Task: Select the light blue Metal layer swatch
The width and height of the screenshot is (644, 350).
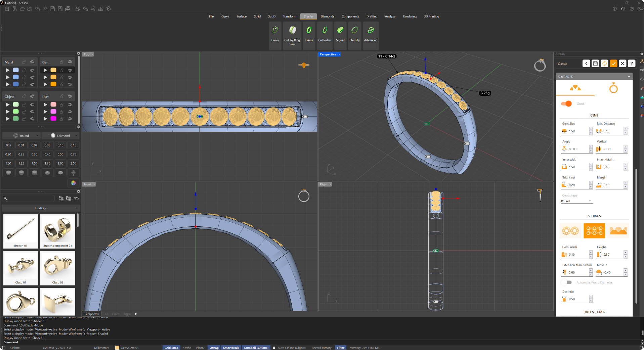Action: pyautogui.click(x=16, y=70)
